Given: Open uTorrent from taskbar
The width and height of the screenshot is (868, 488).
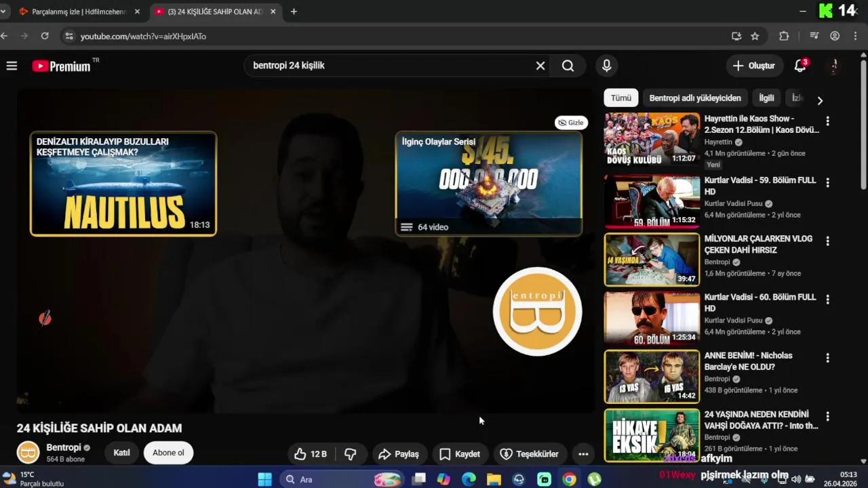Looking at the screenshot, I should click(x=594, y=479).
